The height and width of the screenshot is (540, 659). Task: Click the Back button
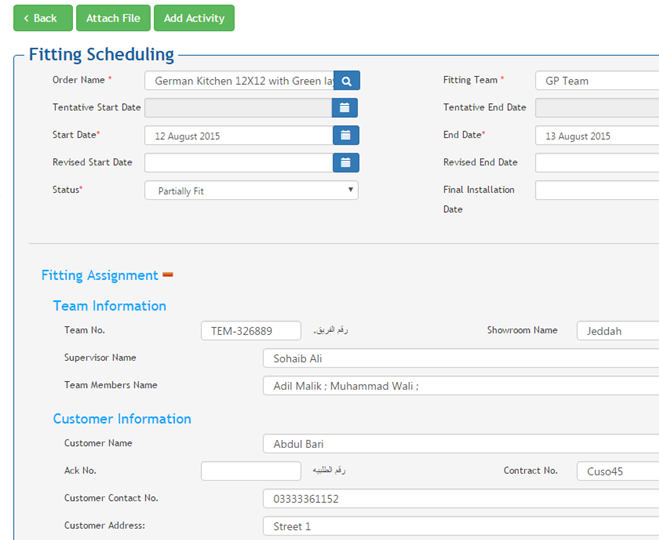pyautogui.click(x=42, y=18)
